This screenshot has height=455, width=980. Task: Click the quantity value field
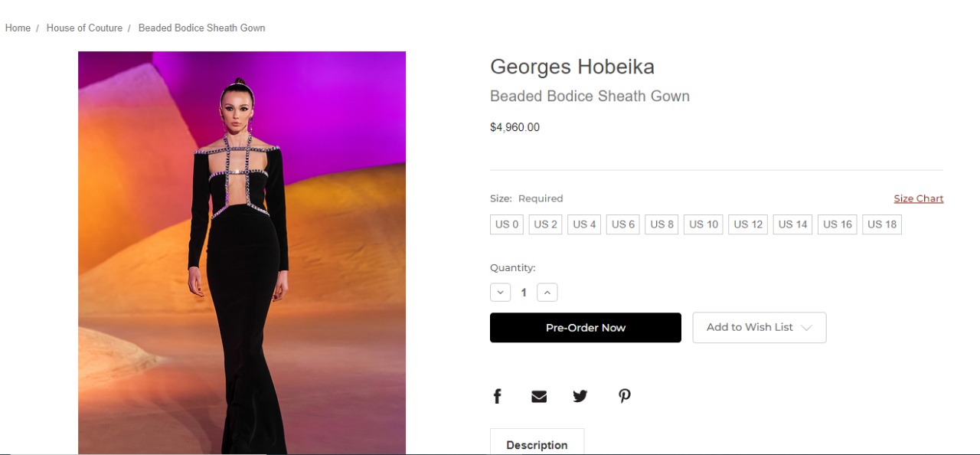click(524, 293)
